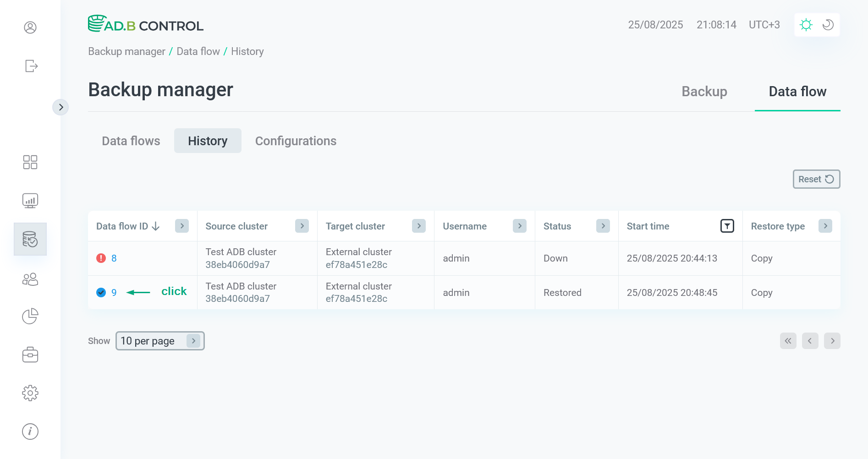Viewport: 868px width, 459px height.
Task: Open the Start time filter icon
Action: (727, 226)
